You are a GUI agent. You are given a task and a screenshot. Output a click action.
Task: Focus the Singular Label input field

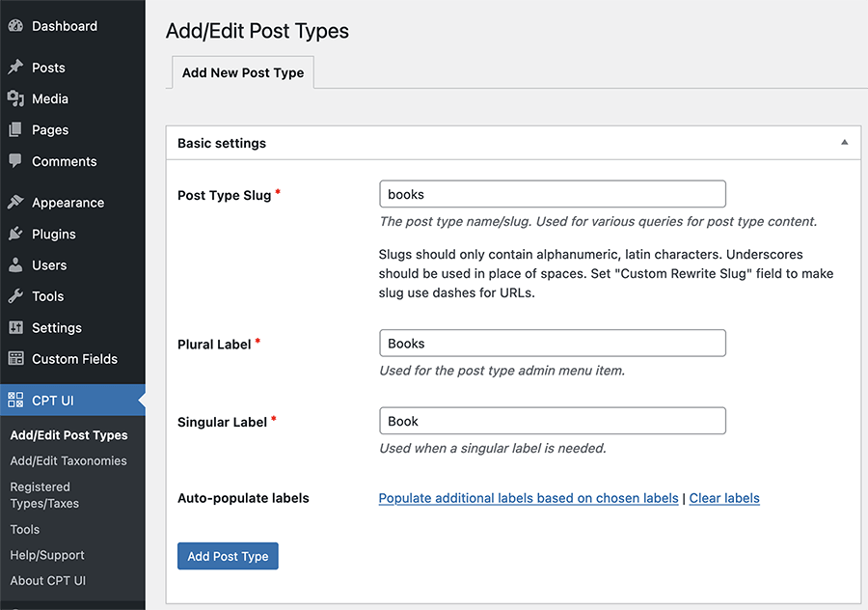tap(553, 421)
